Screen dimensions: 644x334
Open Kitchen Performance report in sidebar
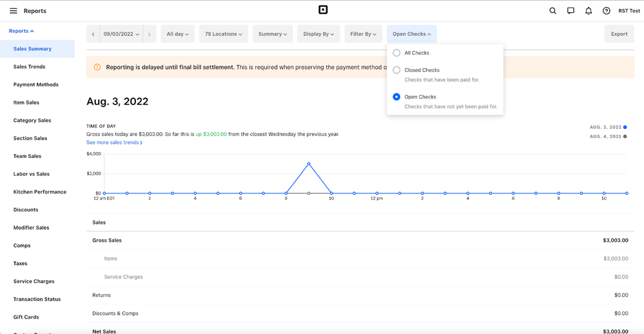(40, 192)
